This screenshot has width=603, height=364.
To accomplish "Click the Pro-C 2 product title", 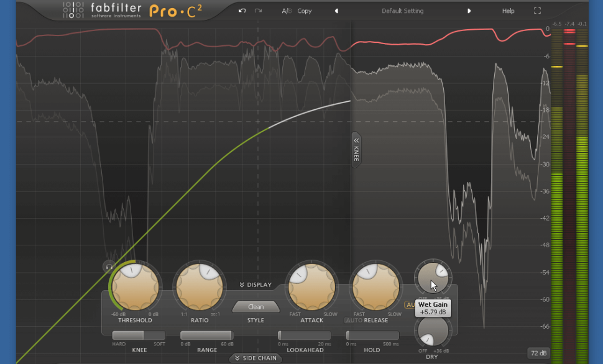I will (175, 11).
